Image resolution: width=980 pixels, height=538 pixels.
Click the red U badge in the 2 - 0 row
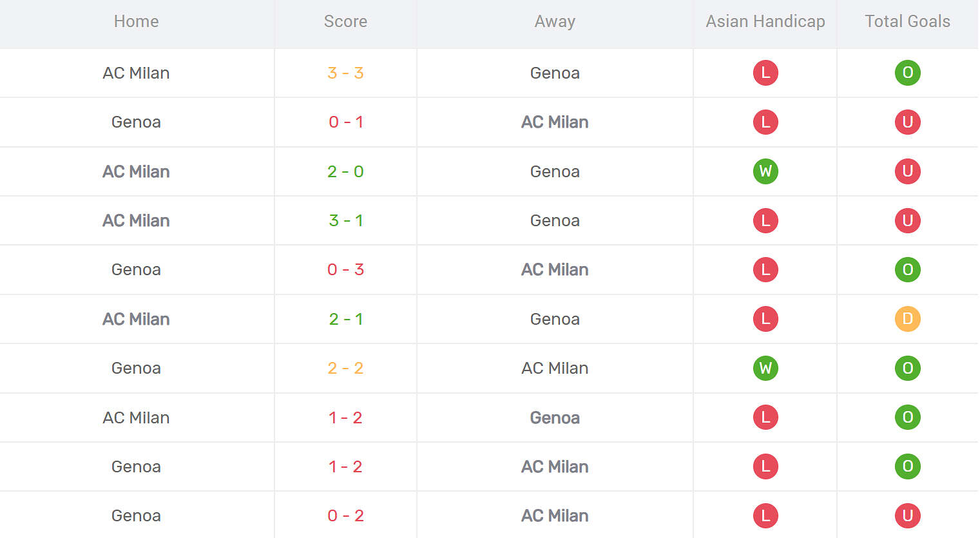point(907,171)
